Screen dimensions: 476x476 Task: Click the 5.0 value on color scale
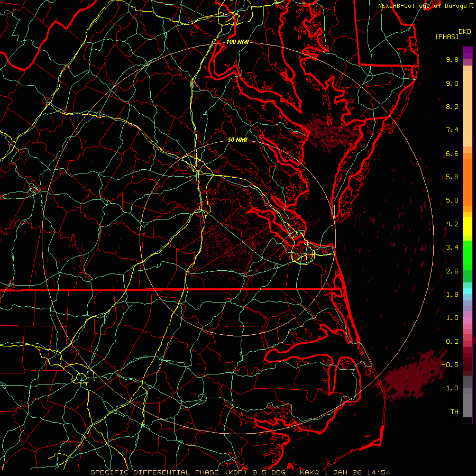(452, 200)
